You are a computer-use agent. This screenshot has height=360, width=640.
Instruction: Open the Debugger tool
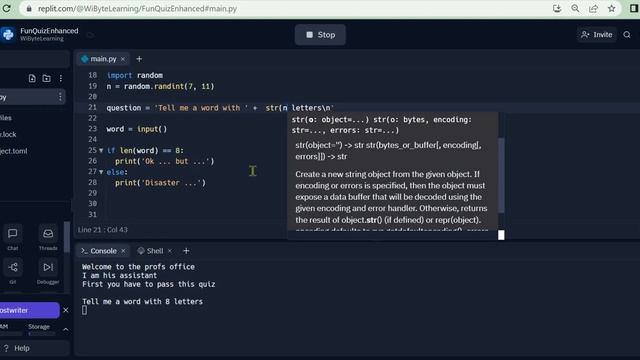pos(48,272)
